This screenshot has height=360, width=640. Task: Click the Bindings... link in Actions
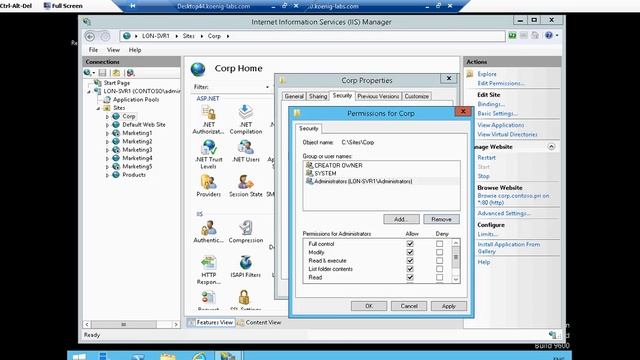coord(491,104)
